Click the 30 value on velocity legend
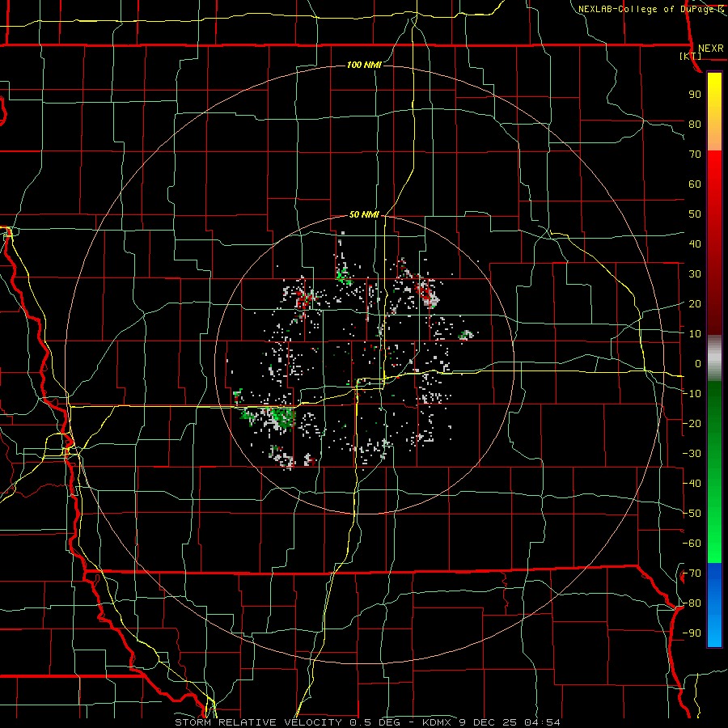Screen dimensions: 728x728 coord(695,274)
